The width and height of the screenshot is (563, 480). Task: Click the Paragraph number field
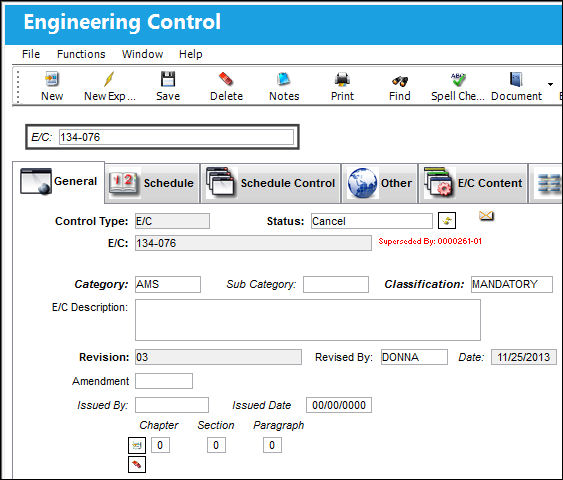tap(272, 445)
